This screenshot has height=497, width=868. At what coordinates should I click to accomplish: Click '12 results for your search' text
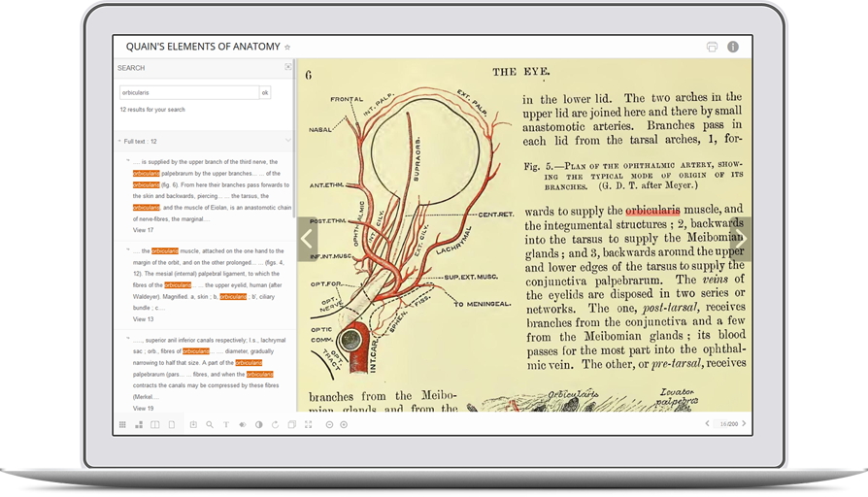coord(152,110)
